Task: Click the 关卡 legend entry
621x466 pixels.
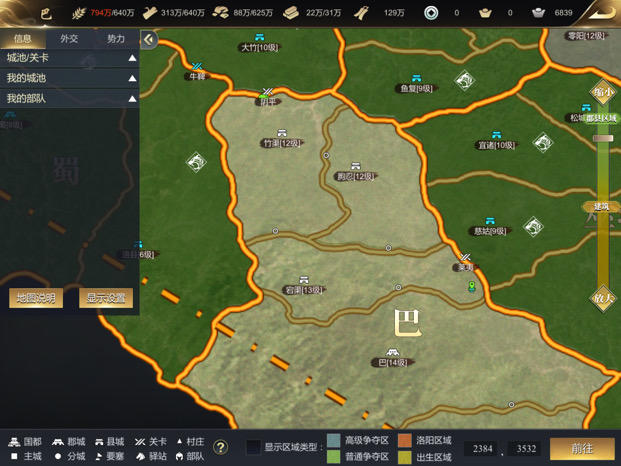Action: pos(151,441)
